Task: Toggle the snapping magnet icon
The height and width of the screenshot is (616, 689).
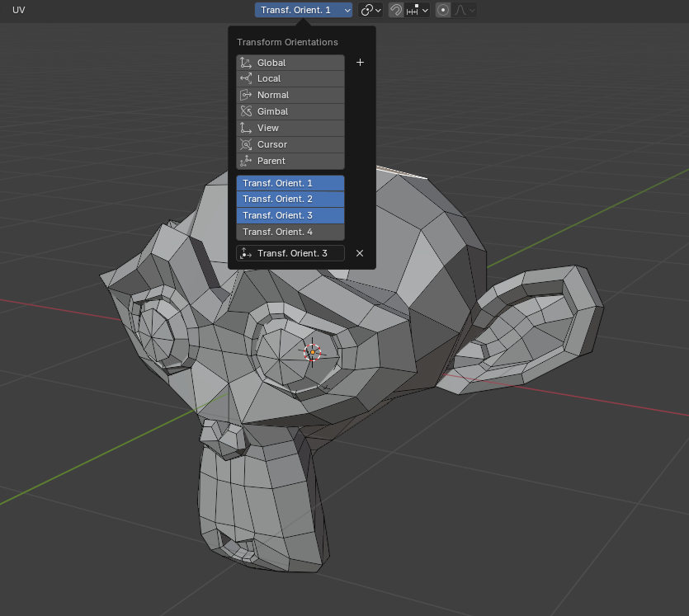Action: [396, 10]
